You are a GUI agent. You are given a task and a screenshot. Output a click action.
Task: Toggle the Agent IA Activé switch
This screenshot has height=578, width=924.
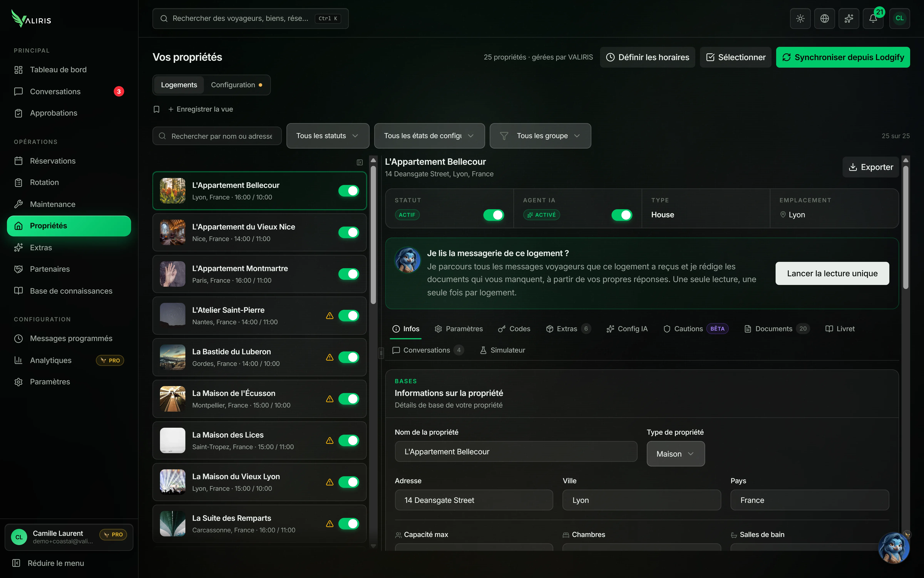622,215
